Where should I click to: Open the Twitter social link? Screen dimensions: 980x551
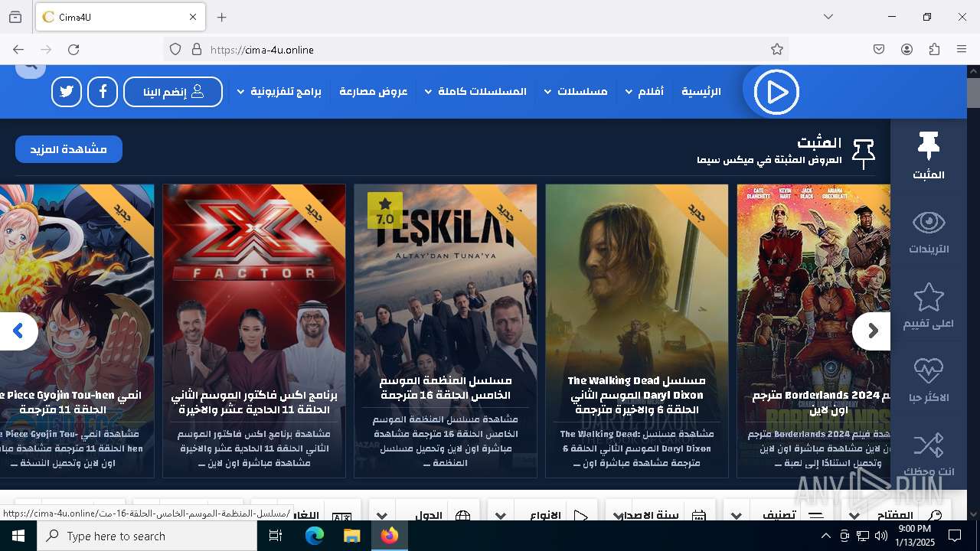[x=67, y=92]
